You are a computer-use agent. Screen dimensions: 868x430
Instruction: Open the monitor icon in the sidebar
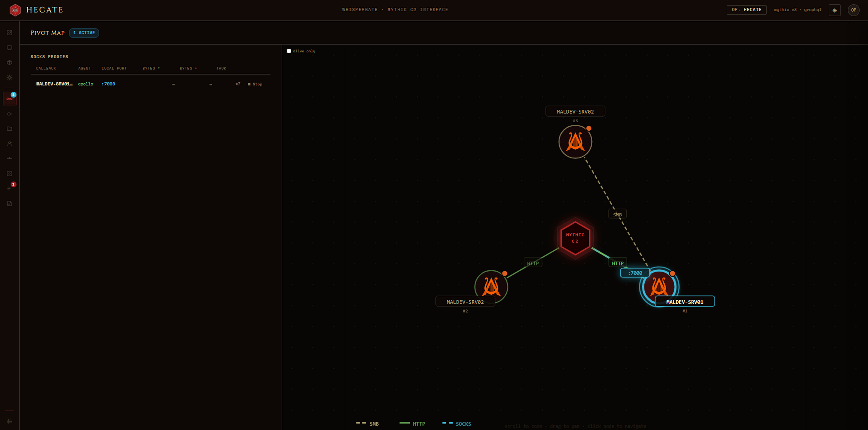[x=9, y=48]
